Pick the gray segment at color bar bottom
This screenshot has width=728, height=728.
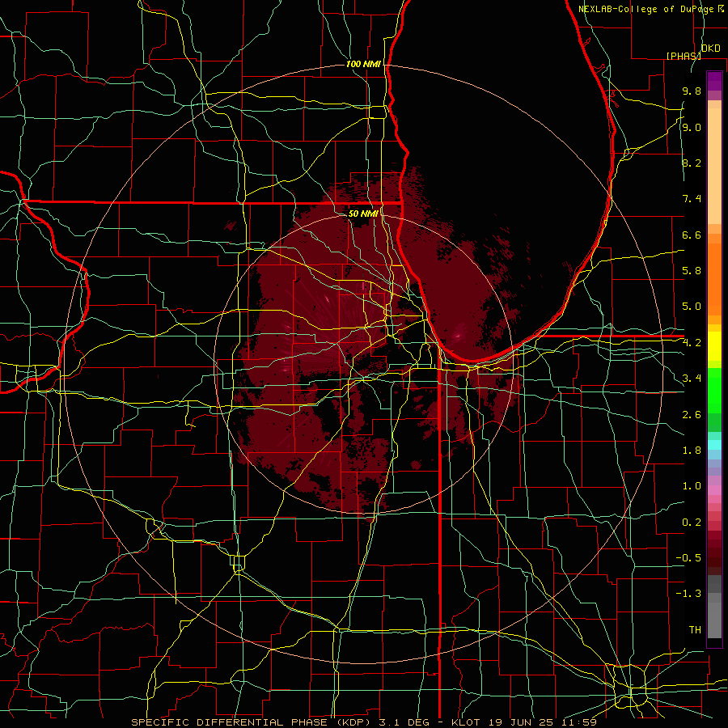(714, 621)
